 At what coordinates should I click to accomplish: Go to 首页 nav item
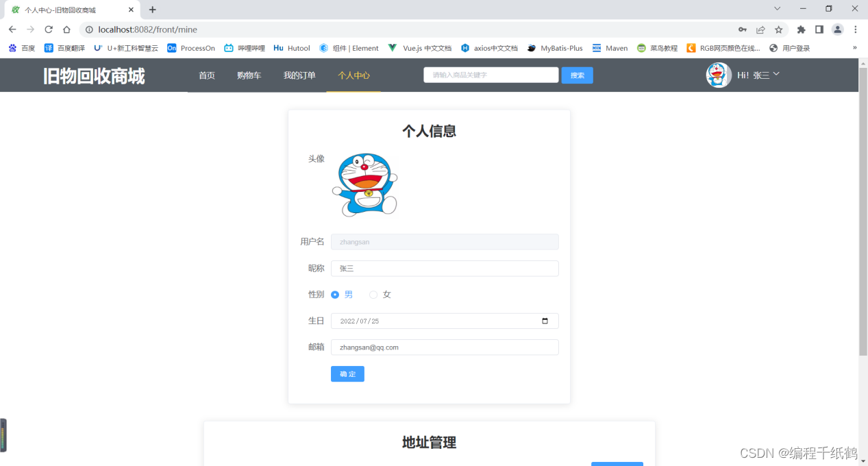pyautogui.click(x=207, y=75)
